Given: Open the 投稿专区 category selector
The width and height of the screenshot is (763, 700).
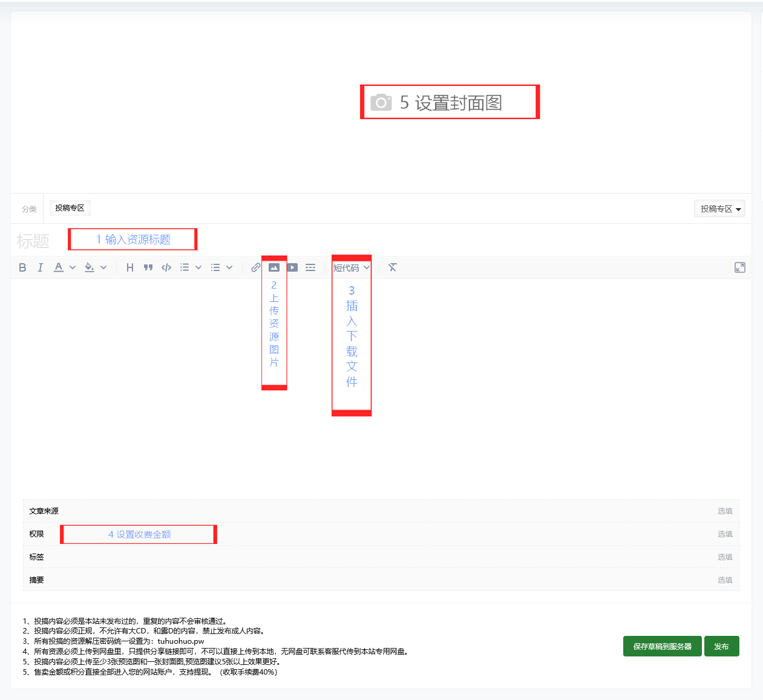Looking at the screenshot, I should (x=719, y=209).
